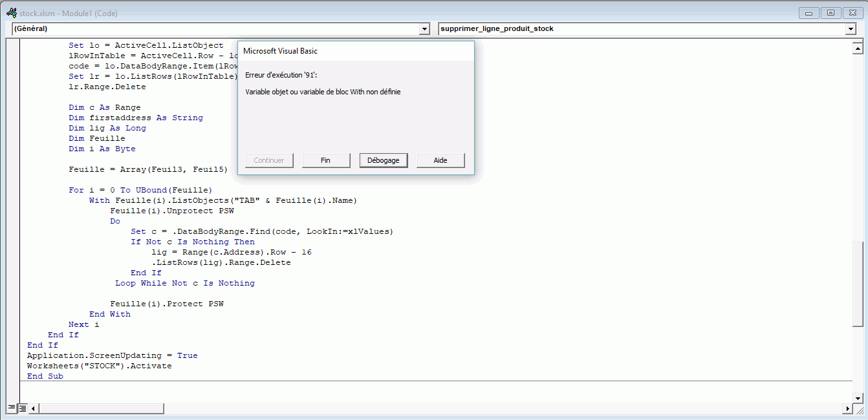Image resolution: width=868 pixels, height=420 pixels.
Task: Click "If Not c Is Nothing Then" line
Action: tap(193, 242)
